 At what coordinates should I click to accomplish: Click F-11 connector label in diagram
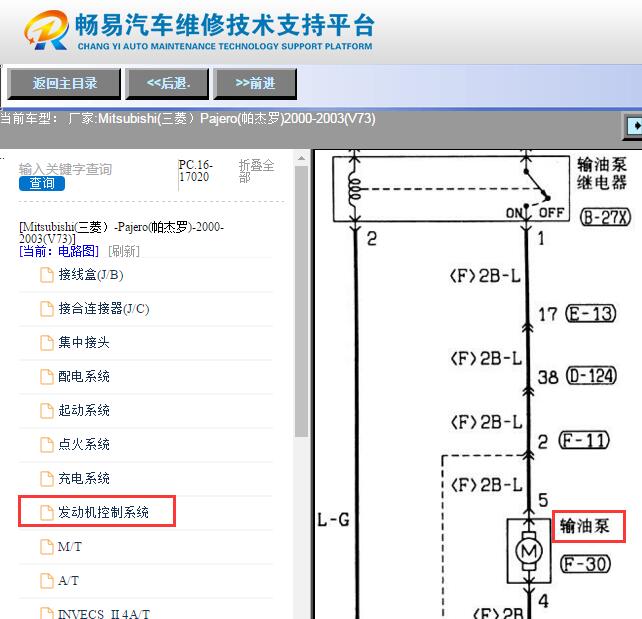coord(584,441)
